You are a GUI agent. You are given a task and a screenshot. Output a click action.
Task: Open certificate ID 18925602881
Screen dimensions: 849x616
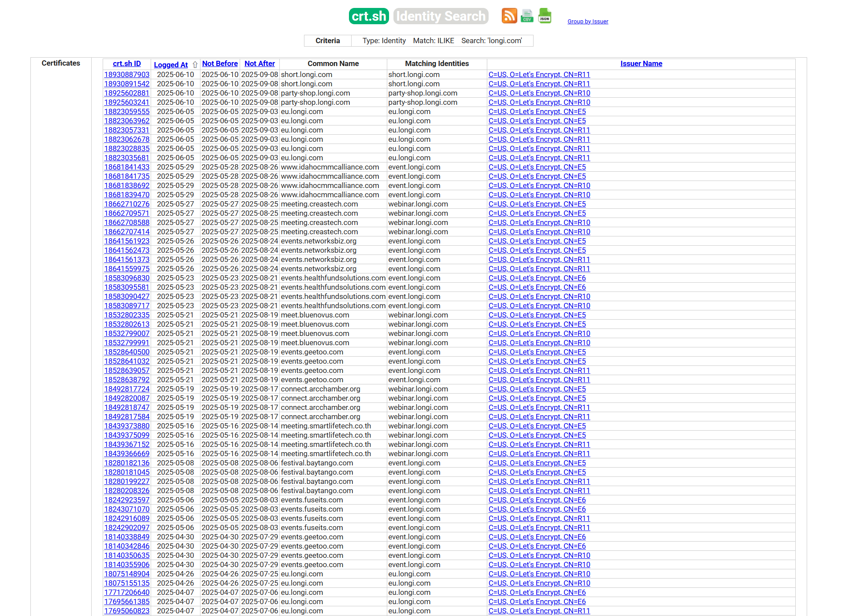(126, 93)
